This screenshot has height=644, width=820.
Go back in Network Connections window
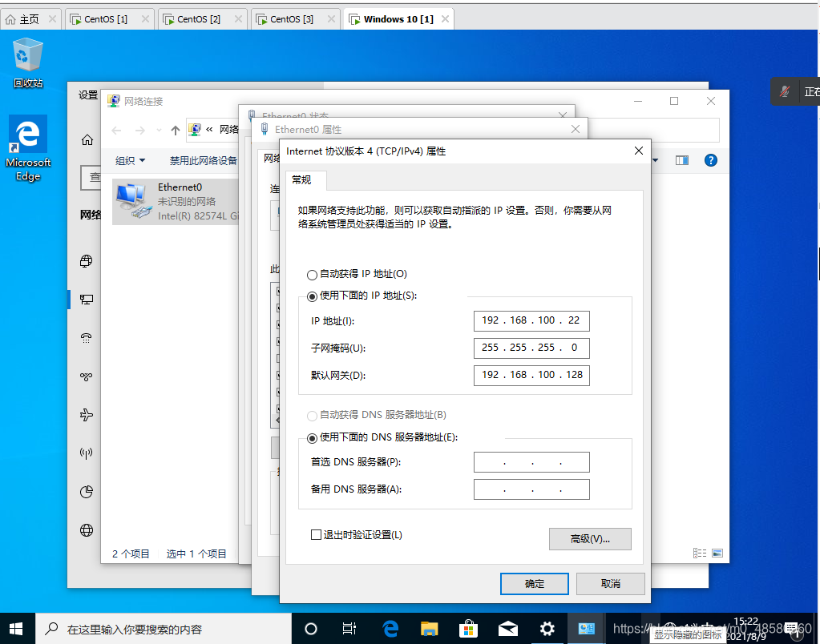click(116, 130)
